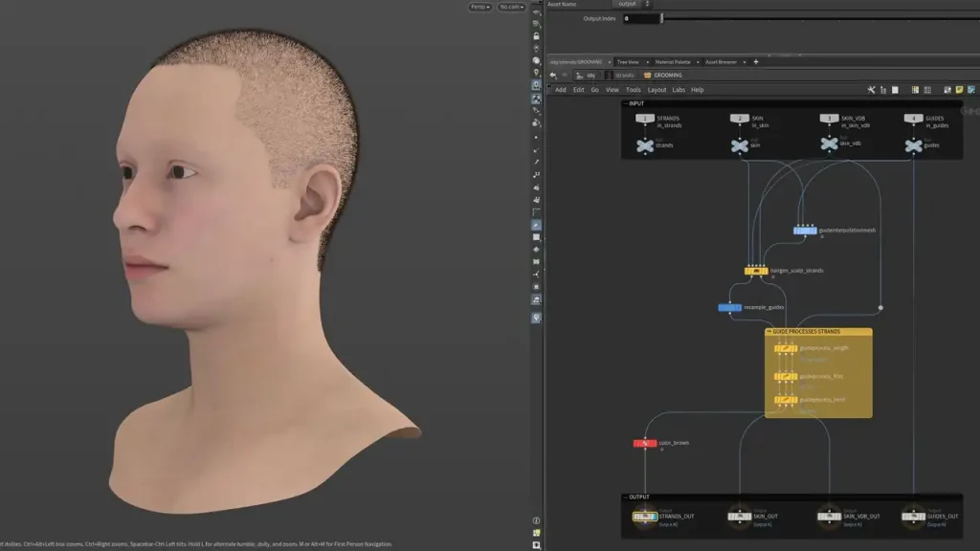Open the Persp viewport dropdown
The height and width of the screenshot is (551, 980).
[x=479, y=7]
